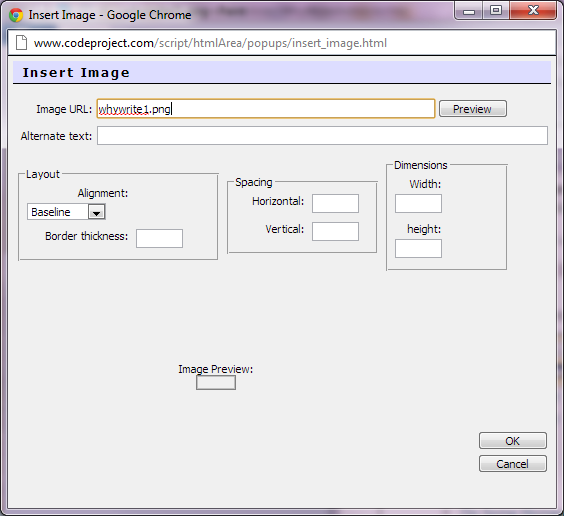Focus the Image URL text field
Image resolution: width=564 pixels, height=516 pixels.
pos(266,109)
